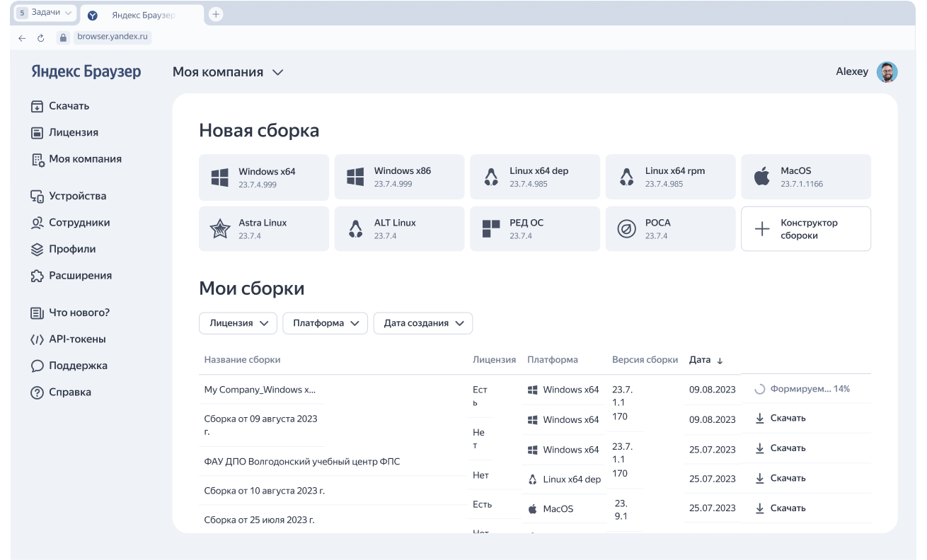Click the Лицензия sidebar icon
The width and height of the screenshot is (927, 560).
[38, 132]
